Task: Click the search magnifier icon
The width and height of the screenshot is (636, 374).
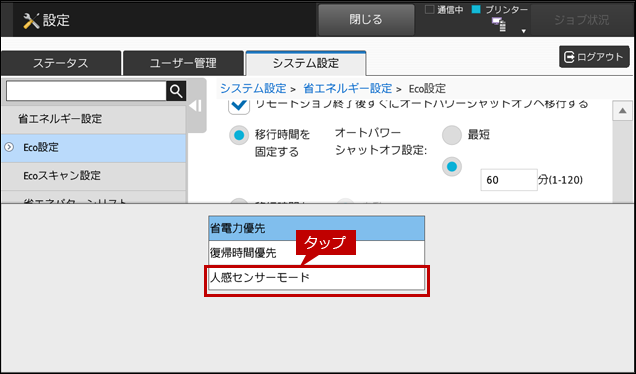Action: coord(176,91)
